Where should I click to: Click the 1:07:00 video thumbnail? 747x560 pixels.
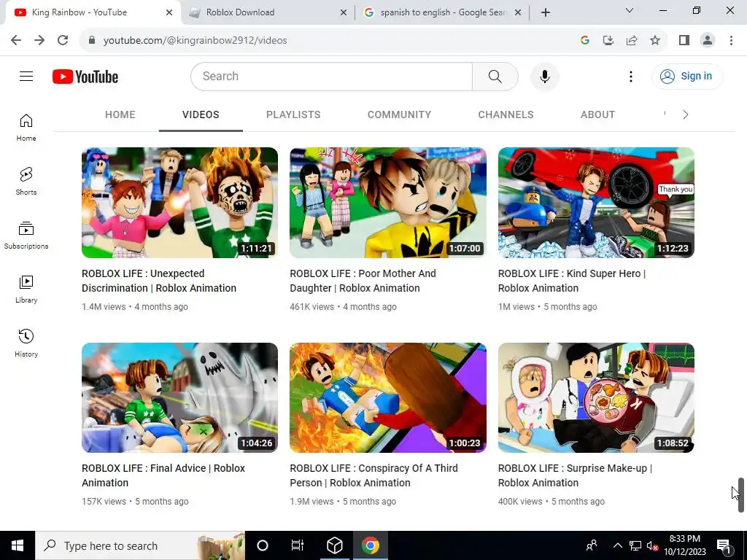388,203
